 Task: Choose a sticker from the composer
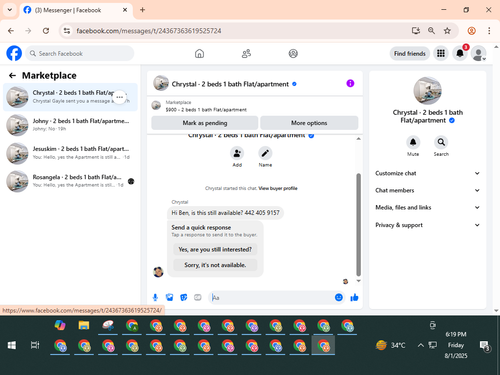point(184,297)
